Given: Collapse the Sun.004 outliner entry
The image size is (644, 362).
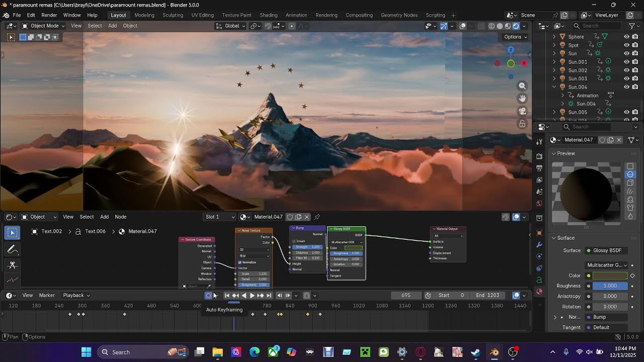Looking at the screenshot, I should click(x=554, y=87).
